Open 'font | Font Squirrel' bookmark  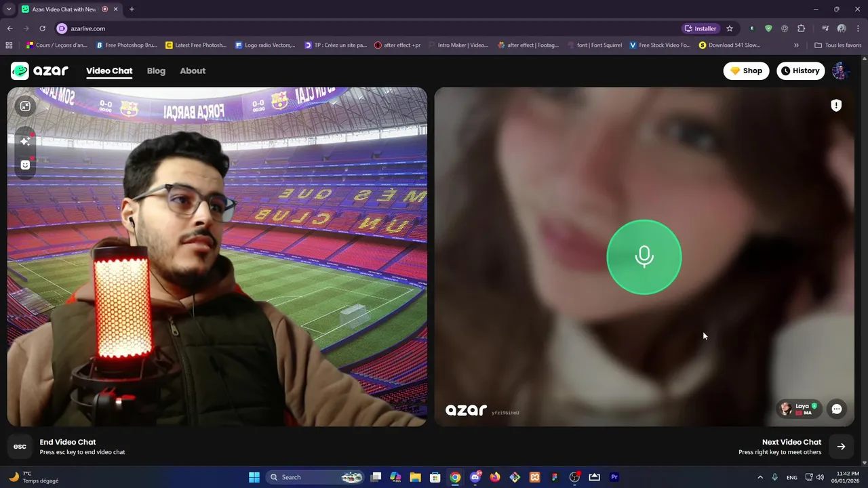coord(595,45)
